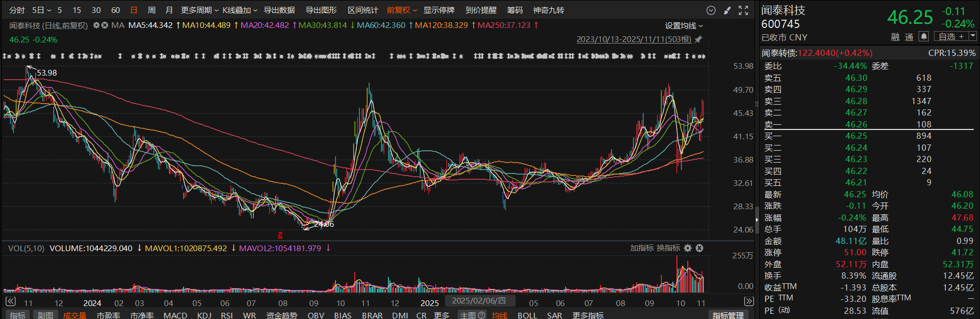The width and height of the screenshot is (980, 319).
Task: Click the price alert bell icon
Action: (x=924, y=36)
